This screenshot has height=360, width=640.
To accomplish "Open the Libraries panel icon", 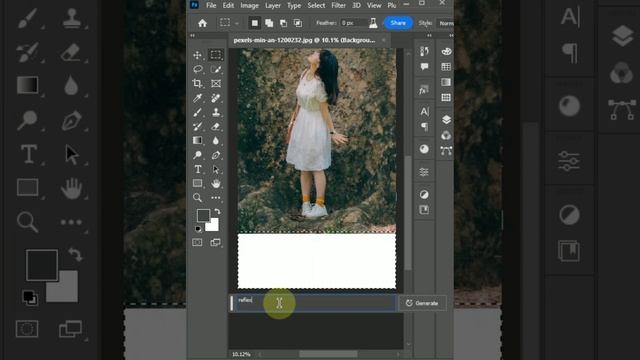I will point(424,210).
